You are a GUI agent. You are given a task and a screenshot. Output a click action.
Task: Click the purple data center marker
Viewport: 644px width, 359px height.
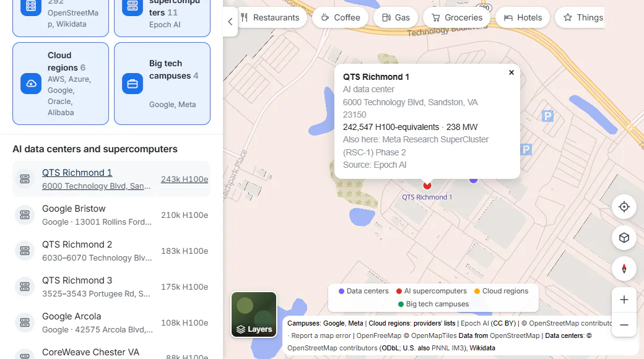473,180
